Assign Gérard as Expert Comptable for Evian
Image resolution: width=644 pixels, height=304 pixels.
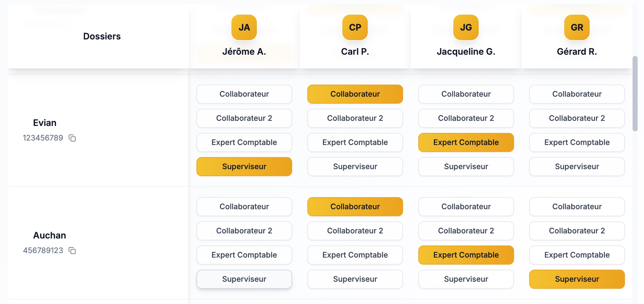(577, 142)
